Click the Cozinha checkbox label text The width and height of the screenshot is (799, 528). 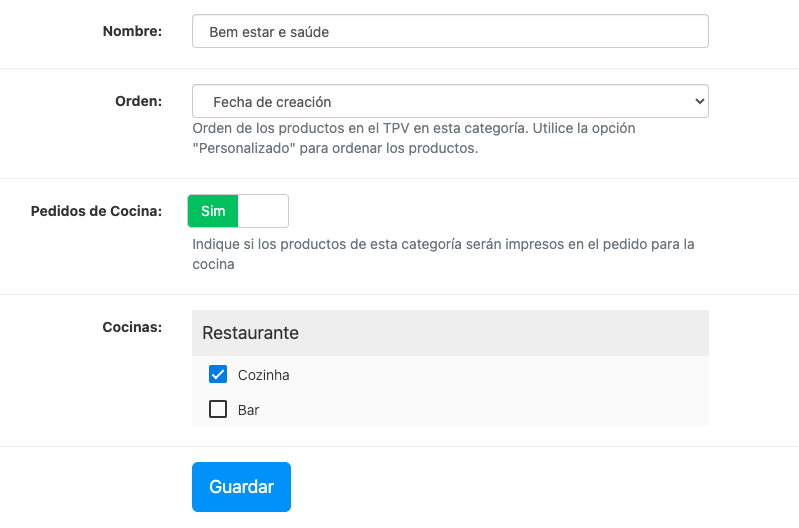pyautogui.click(x=264, y=375)
